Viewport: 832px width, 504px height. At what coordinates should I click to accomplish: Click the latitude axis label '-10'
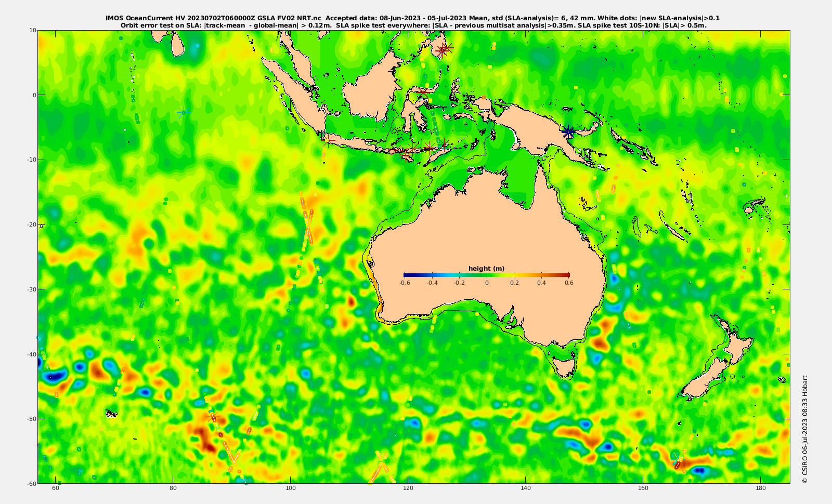click(x=32, y=160)
